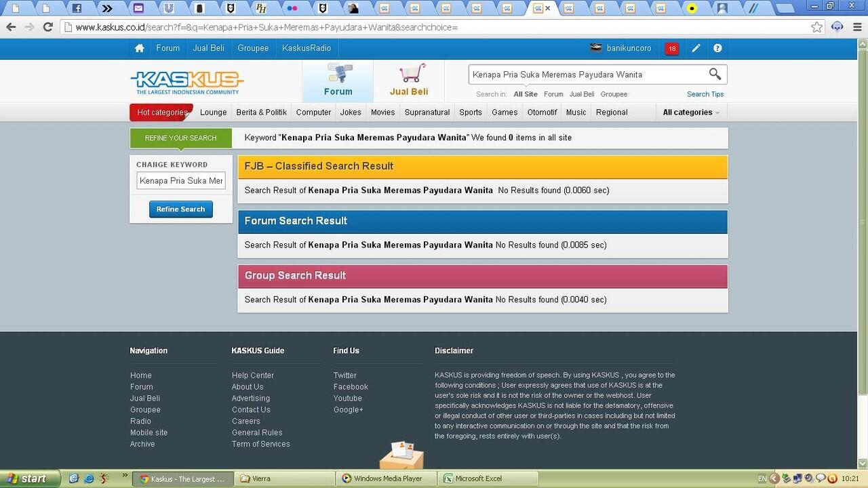Switch to the Flickr dots browser tab
The image size is (868, 488).
[292, 9]
